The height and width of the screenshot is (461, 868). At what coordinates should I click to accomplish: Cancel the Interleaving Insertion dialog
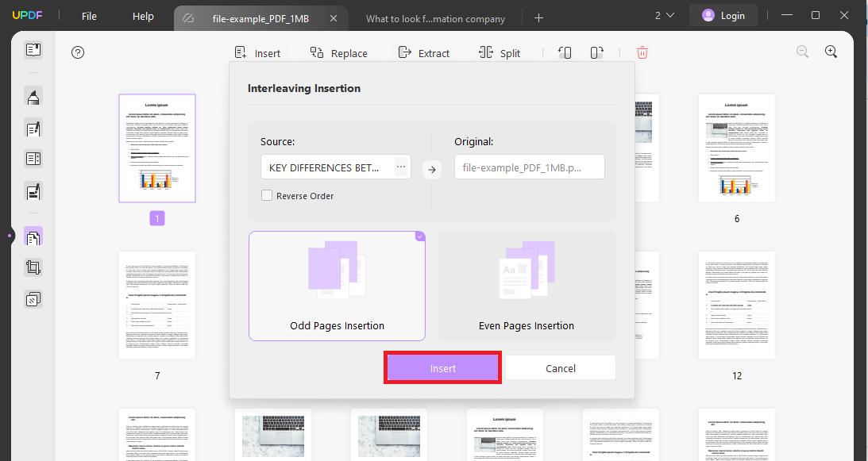pos(560,367)
